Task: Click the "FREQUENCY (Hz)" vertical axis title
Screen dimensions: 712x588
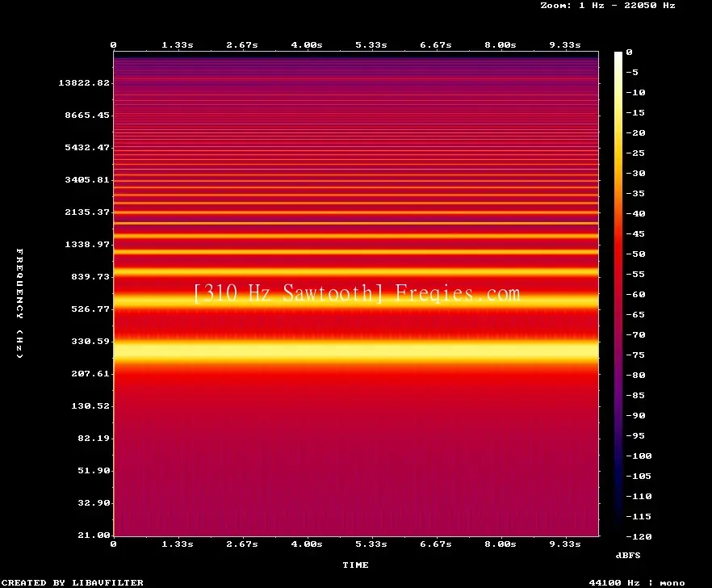Action: pyautogui.click(x=19, y=303)
